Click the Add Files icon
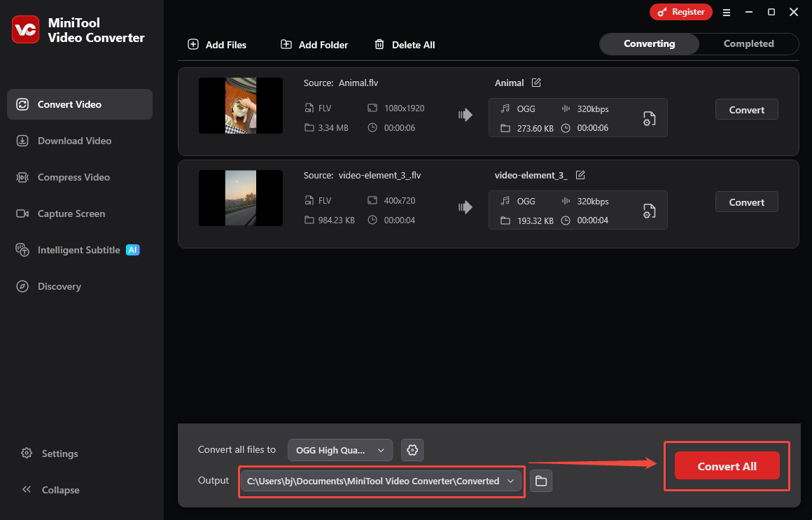This screenshot has height=520, width=812. tap(192, 44)
